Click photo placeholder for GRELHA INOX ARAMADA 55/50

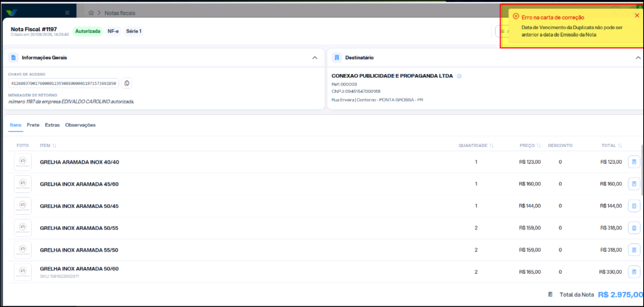pyautogui.click(x=23, y=250)
